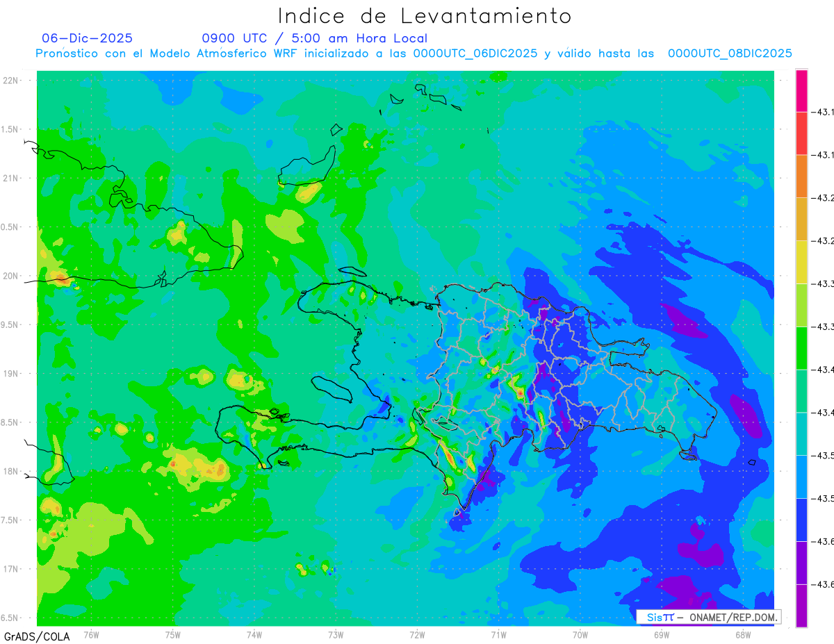Click the '75W' longitude label

click(173, 634)
